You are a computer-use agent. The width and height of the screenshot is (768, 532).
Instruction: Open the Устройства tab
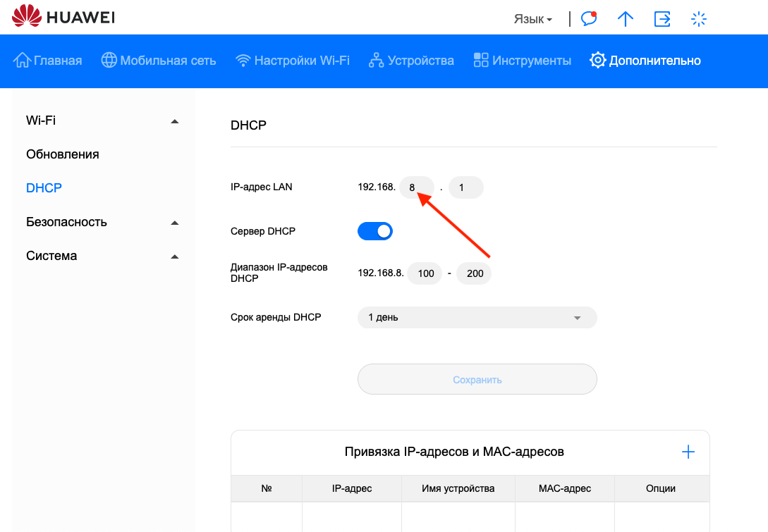pos(411,61)
